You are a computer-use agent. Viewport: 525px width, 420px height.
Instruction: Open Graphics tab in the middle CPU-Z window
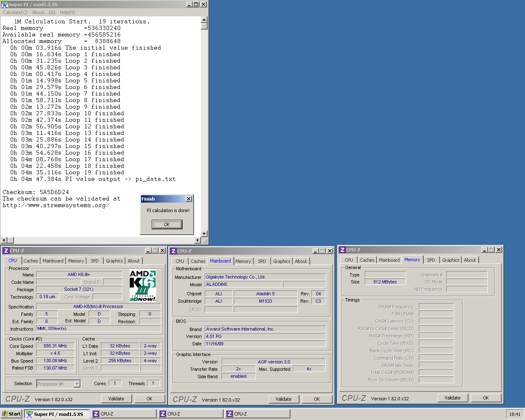282,261
